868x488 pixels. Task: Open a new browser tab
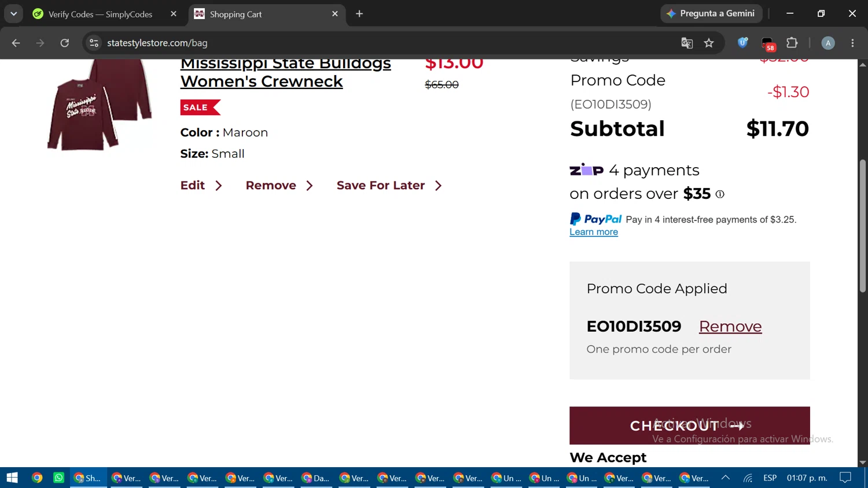[359, 14]
